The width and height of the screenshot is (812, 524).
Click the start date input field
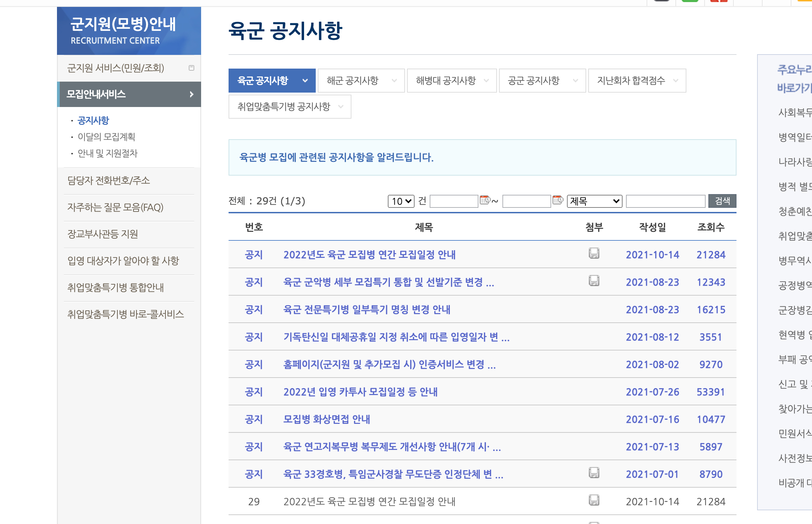454,201
